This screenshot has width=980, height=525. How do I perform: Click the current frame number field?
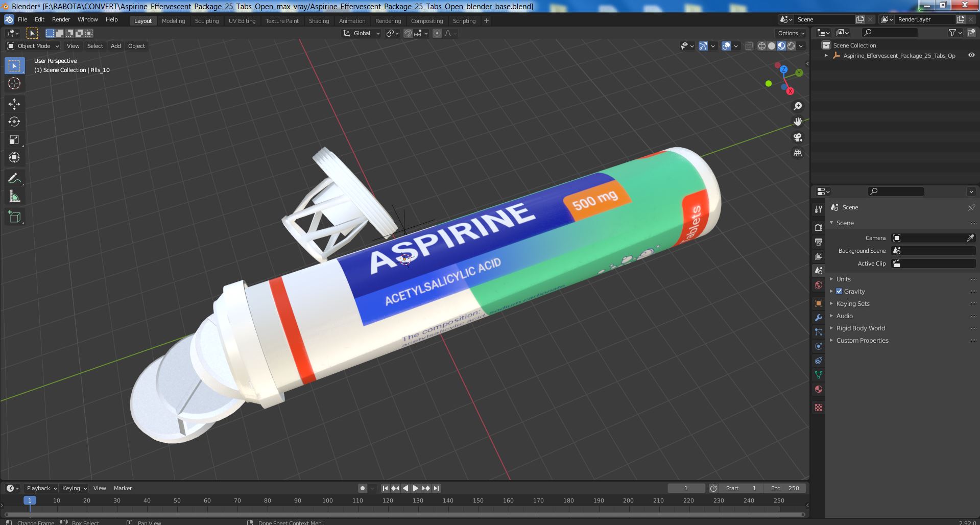[686, 488]
